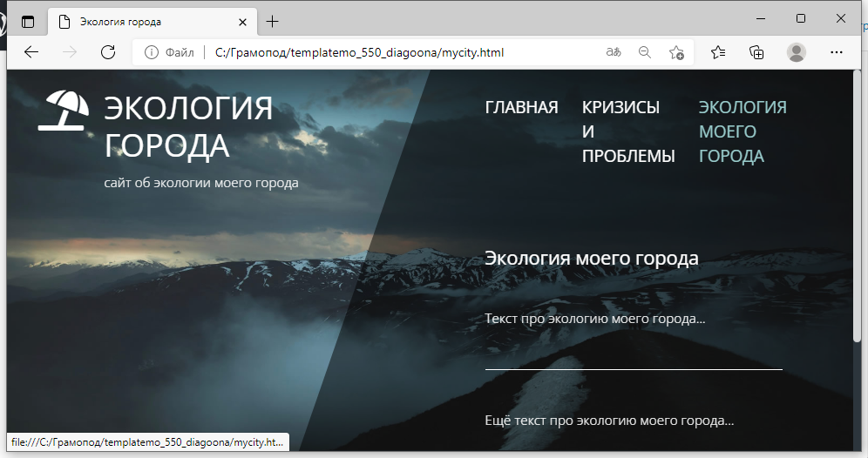Go to ГЛАВНАЯ navigation link
Screen dimensions: 868x458
[x=521, y=107]
